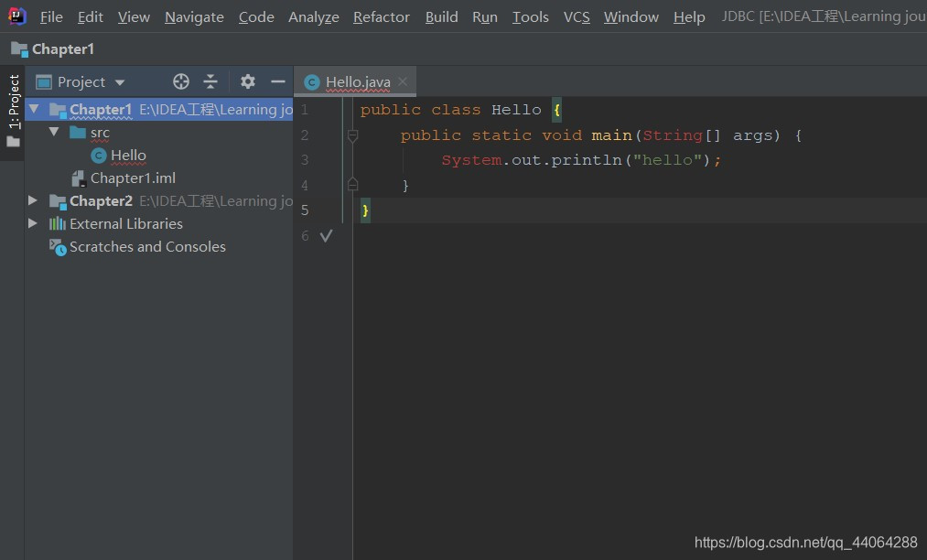Open the Refactor menu
The width and height of the screenshot is (927, 560).
pyautogui.click(x=382, y=17)
